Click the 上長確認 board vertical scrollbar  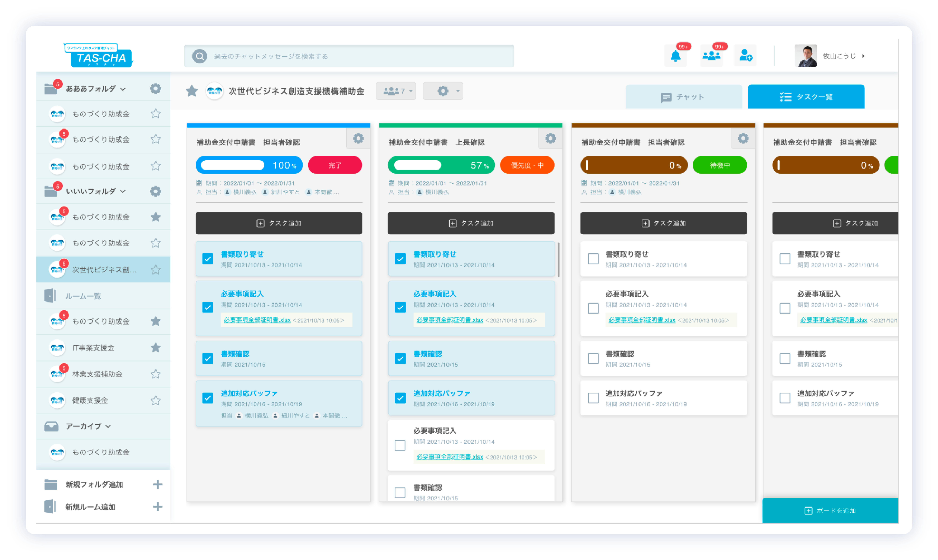pos(558,260)
